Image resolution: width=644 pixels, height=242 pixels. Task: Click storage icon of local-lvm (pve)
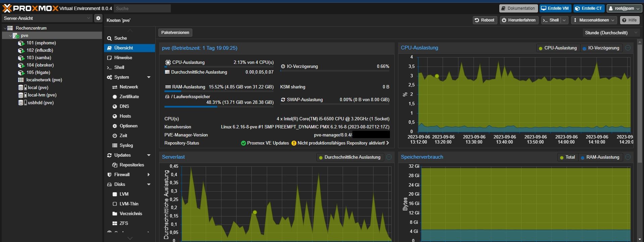(x=22, y=95)
